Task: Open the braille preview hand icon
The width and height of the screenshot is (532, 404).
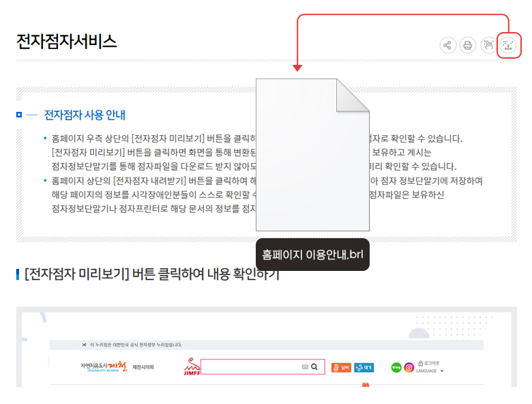Action: pyautogui.click(x=488, y=46)
